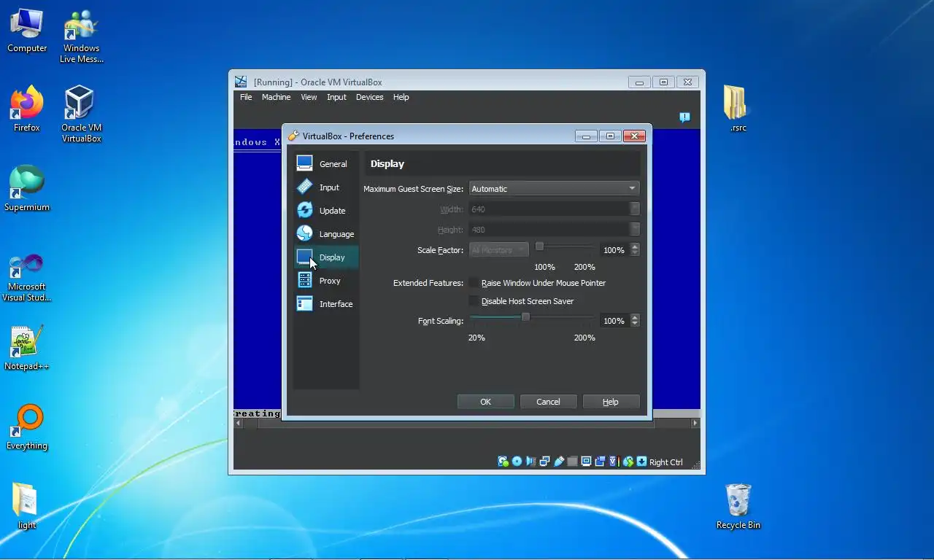Click recording icon in VM status bar

pos(600,462)
